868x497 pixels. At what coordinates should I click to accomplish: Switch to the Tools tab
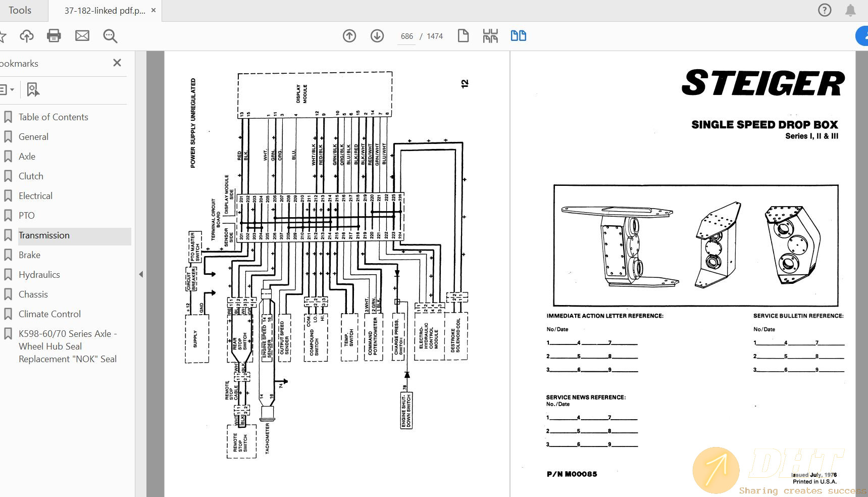coord(20,10)
